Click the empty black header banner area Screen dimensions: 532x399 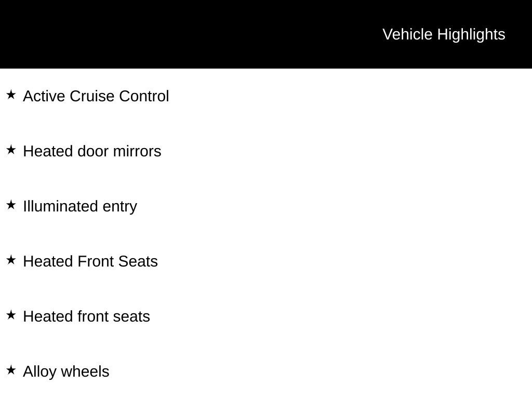[182, 34]
